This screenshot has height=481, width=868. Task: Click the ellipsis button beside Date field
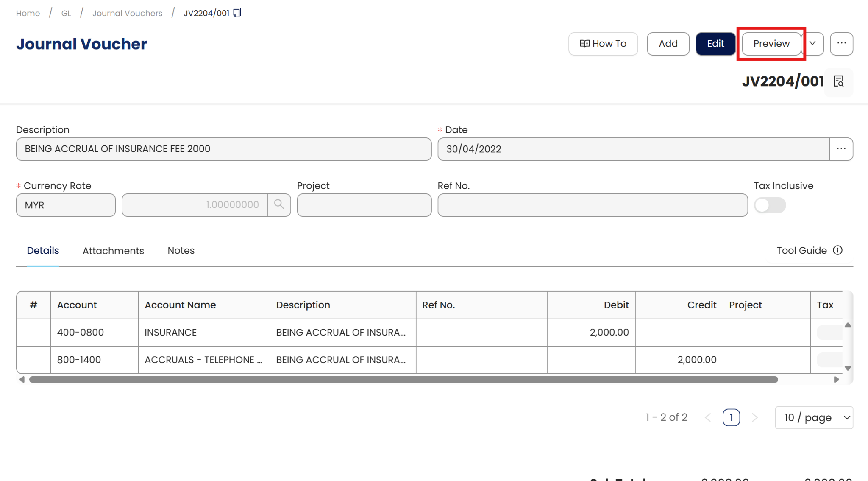pyautogui.click(x=841, y=149)
